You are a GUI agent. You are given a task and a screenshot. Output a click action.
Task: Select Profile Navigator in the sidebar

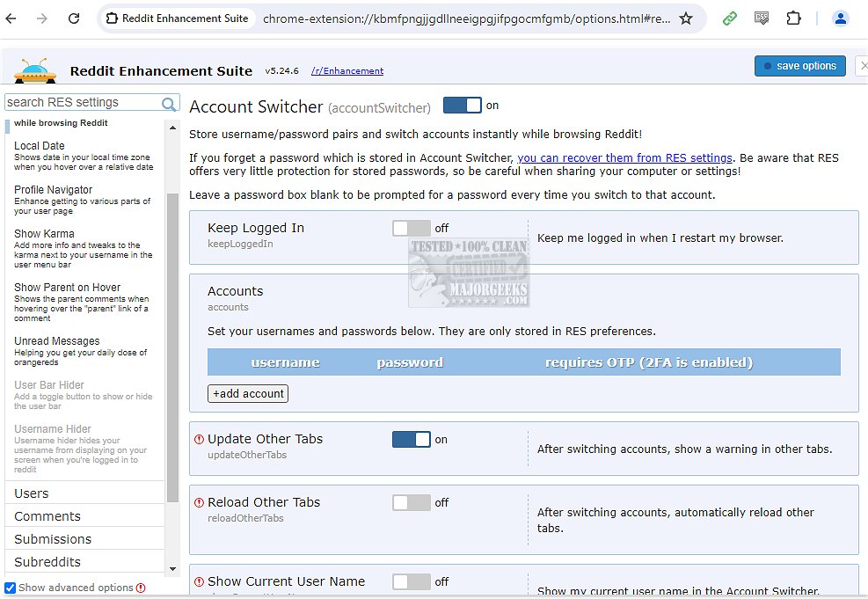click(x=53, y=190)
